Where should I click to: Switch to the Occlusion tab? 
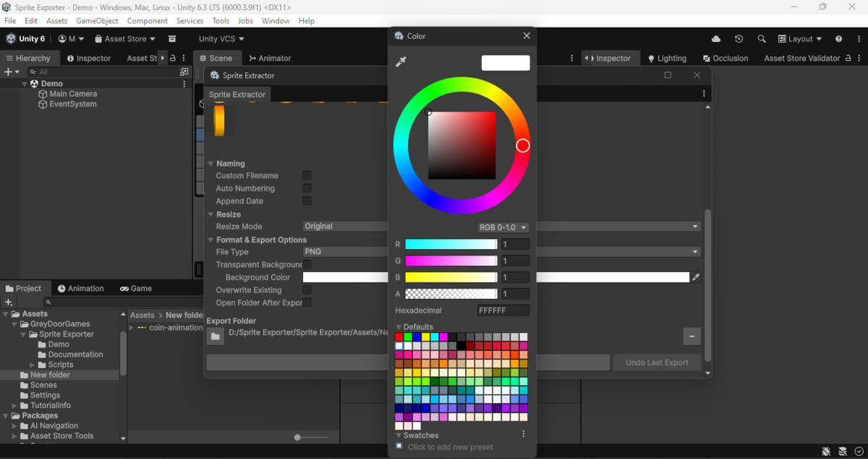tap(725, 58)
